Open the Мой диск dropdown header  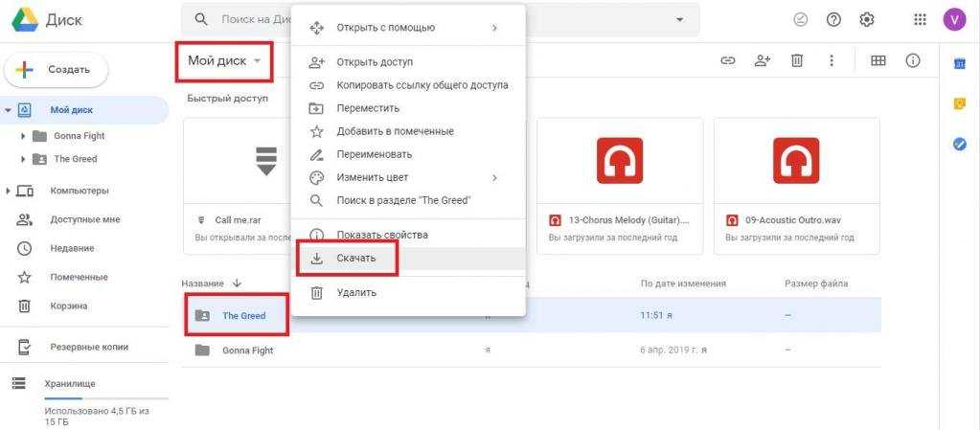point(223,61)
